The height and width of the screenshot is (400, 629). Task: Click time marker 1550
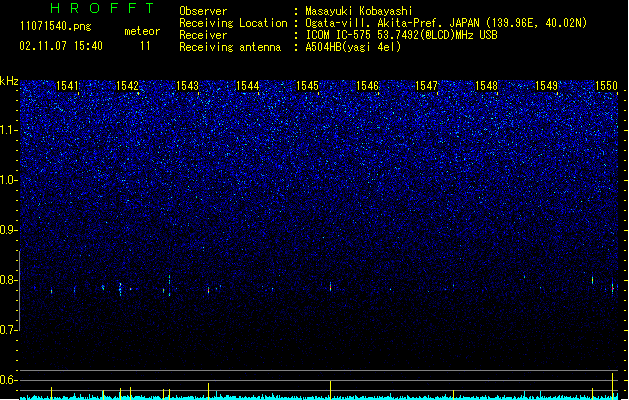[x=606, y=85]
